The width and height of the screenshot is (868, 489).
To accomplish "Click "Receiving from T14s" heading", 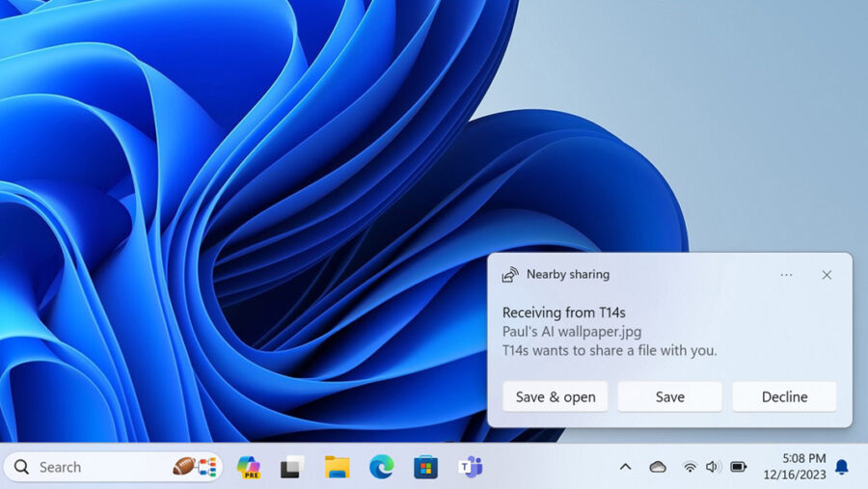I will point(563,312).
